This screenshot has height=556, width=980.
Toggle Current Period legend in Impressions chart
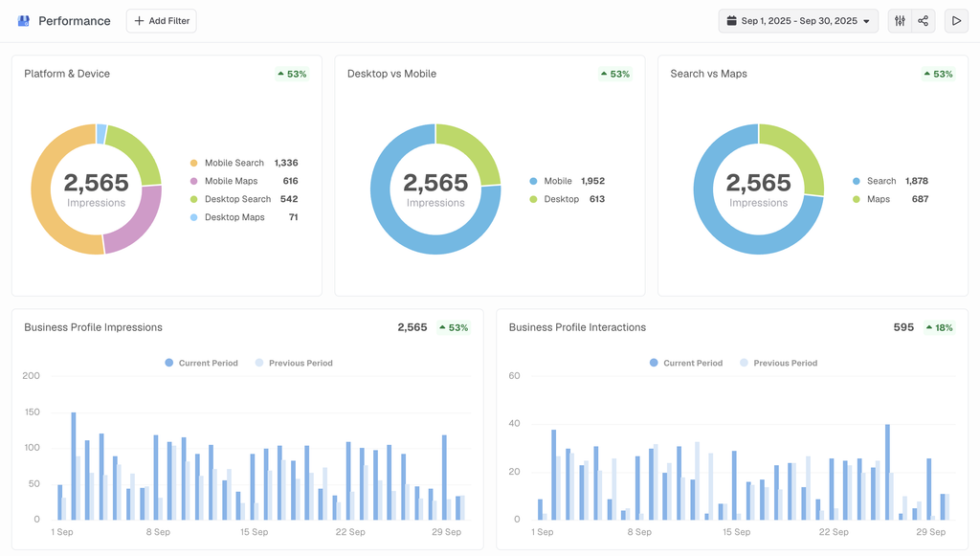tap(201, 363)
